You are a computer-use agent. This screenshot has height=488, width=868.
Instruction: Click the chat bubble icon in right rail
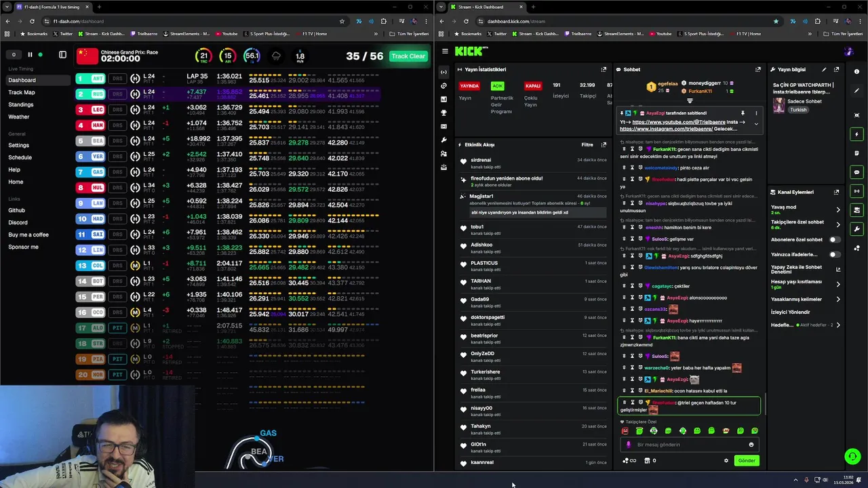coord(857,172)
